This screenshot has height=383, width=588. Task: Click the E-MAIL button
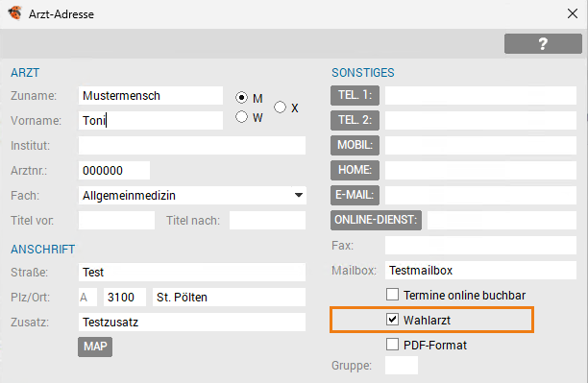click(x=355, y=195)
